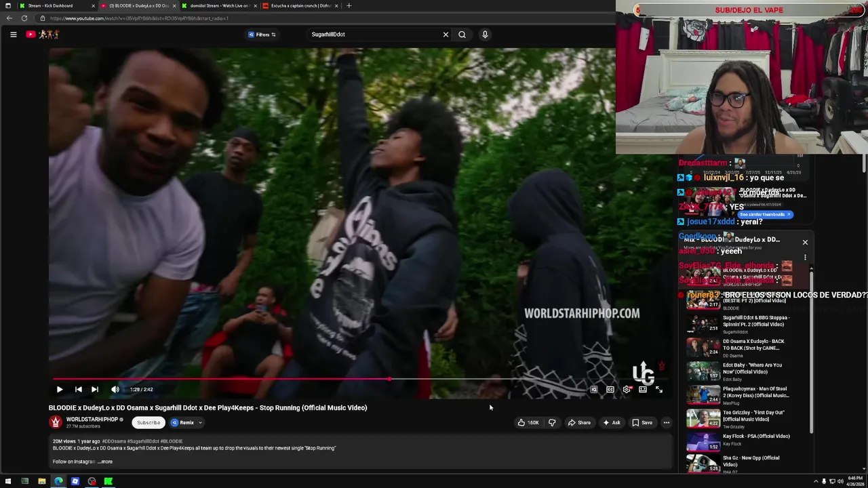Click the video title heading text
The height and width of the screenshot is (488, 868).
(x=208, y=408)
